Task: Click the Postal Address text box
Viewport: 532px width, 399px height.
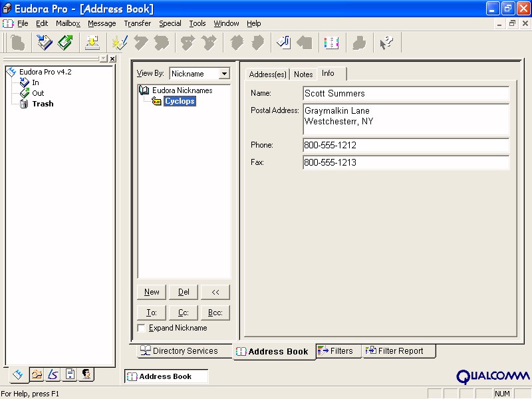Action: [406, 120]
